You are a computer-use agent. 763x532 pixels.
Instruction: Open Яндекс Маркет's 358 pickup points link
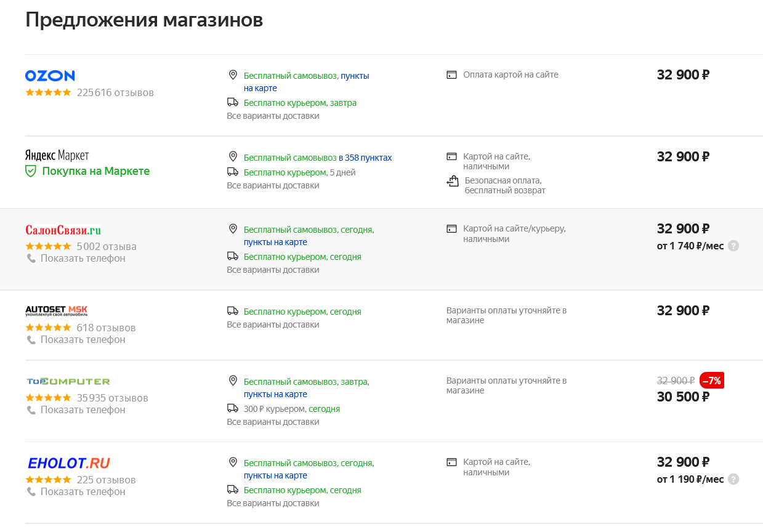[x=365, y=158]
